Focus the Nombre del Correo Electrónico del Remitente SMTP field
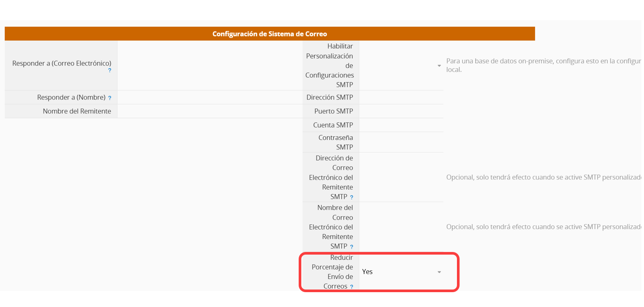This screenshot has height=307, width=644. pyautogui.click(x=401, y=227)
